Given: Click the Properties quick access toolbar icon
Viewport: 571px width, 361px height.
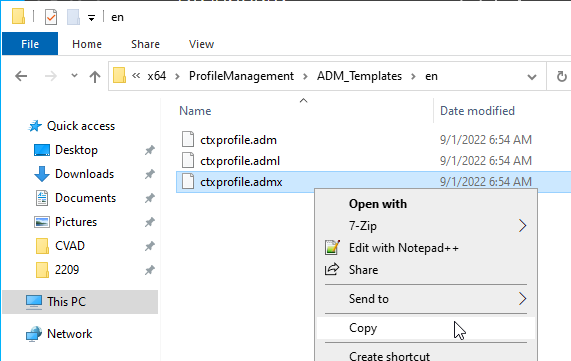Looking at the screenshot, I should pos(51,17).
